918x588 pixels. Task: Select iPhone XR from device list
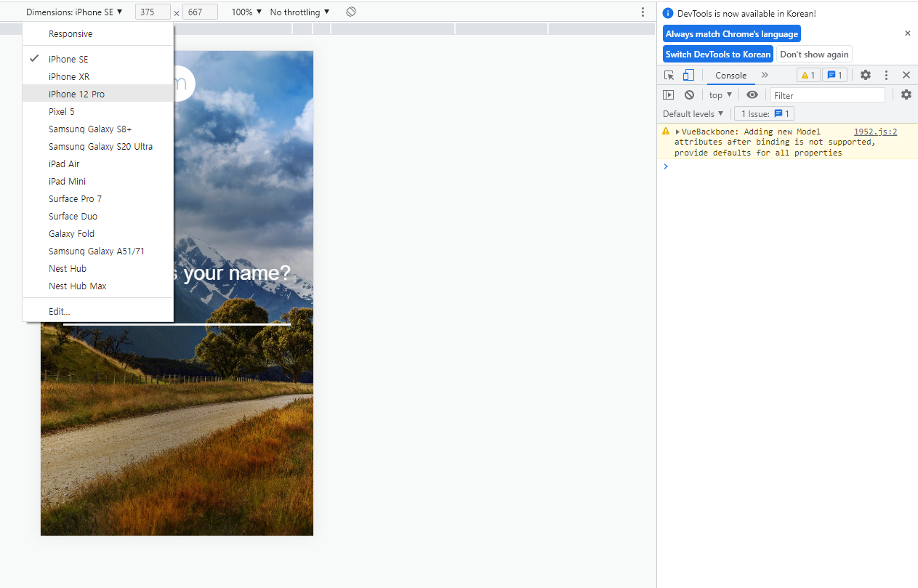point(98,77)
